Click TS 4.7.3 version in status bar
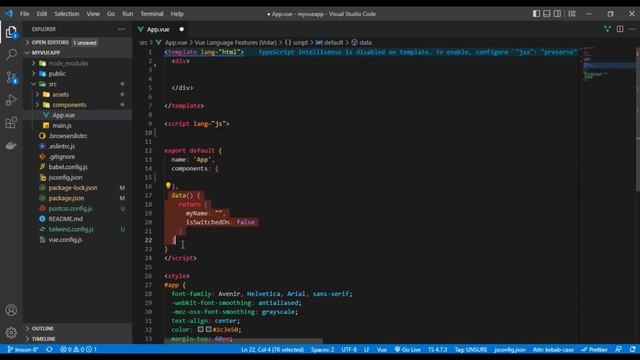Screen dimensions: 640x360 [x=438, y=349]
